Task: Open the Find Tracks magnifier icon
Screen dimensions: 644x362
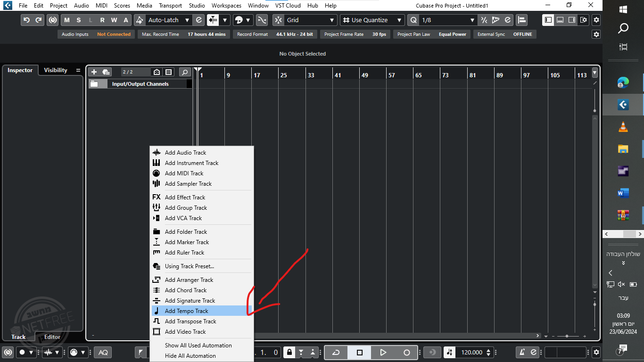Action: [x=185, y=72]
